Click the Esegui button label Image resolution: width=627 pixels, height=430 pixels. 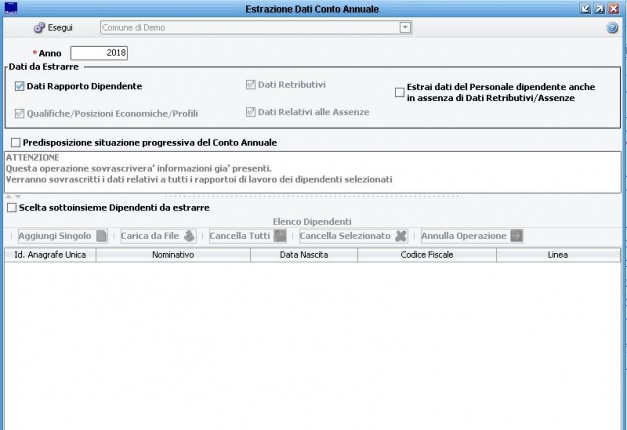[60, 28]
